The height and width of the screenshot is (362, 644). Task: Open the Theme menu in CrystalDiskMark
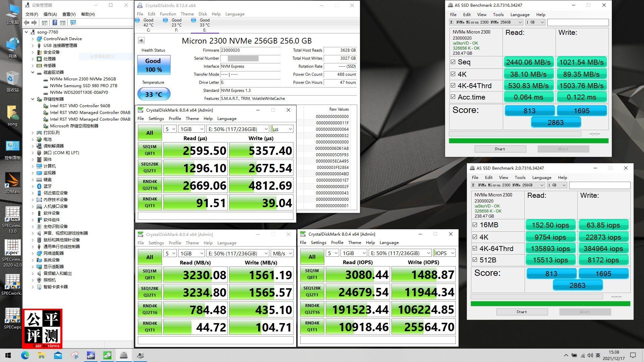point(192,118)
